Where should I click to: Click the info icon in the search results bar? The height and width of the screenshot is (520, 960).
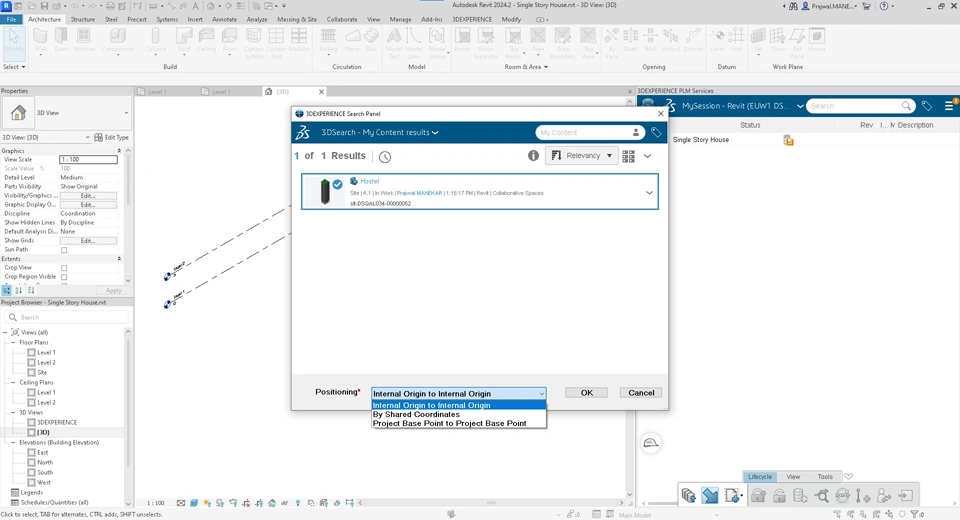[x=533, y=156]
